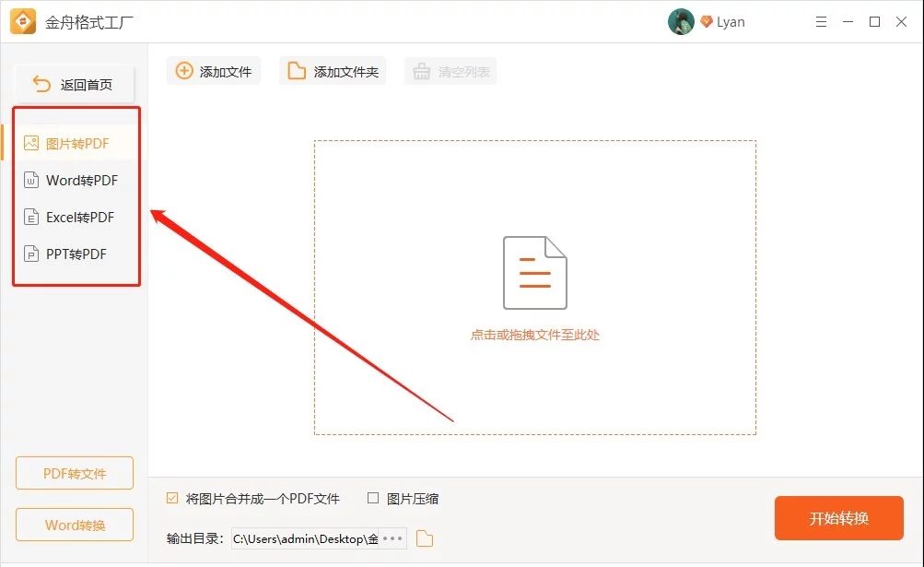Toggle 将图片合并成一个PDF文件 checkbox
This screenshot has height=567, width=924.
[172, 498]
